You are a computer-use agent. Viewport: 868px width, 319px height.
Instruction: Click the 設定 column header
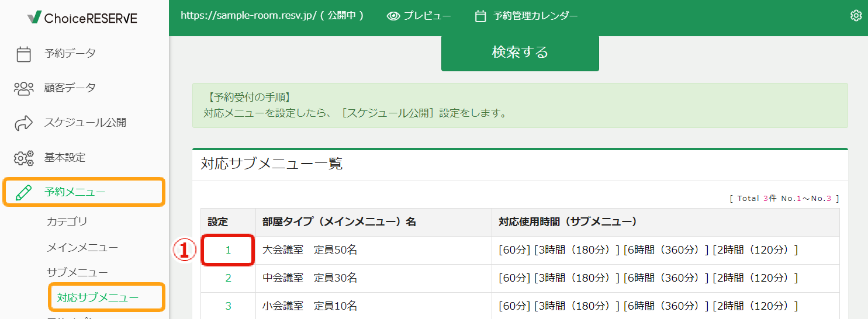tap(228, 222)
